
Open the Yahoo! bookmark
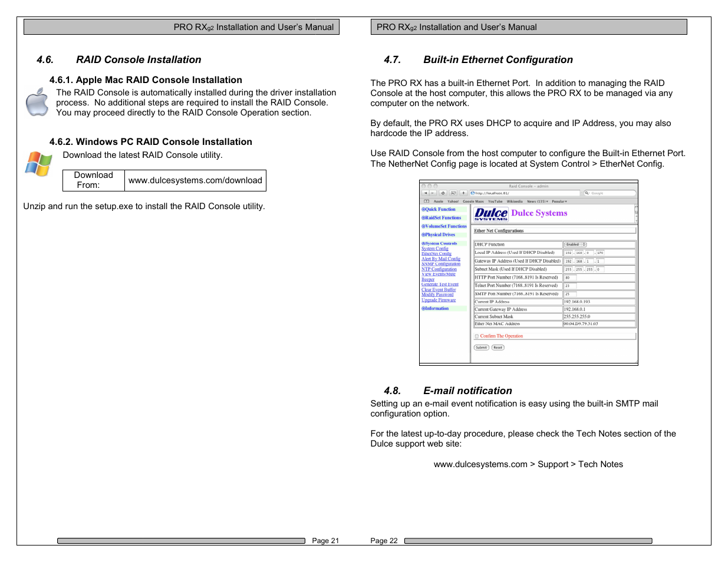click(453, 201)
